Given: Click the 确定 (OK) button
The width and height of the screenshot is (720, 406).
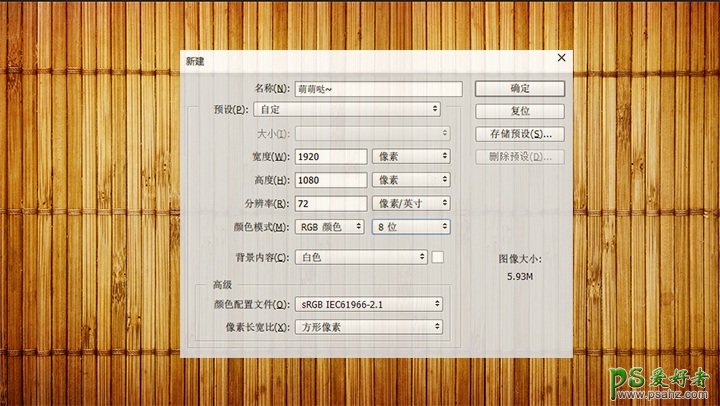Looking at the screenshot, I should pos(519,88).
